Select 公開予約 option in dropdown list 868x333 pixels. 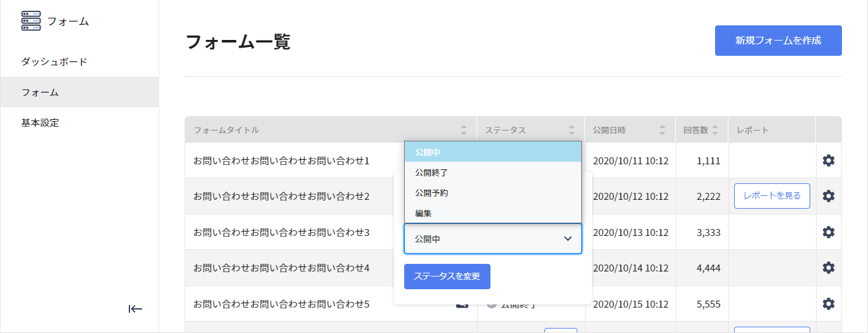pos(493,192)
